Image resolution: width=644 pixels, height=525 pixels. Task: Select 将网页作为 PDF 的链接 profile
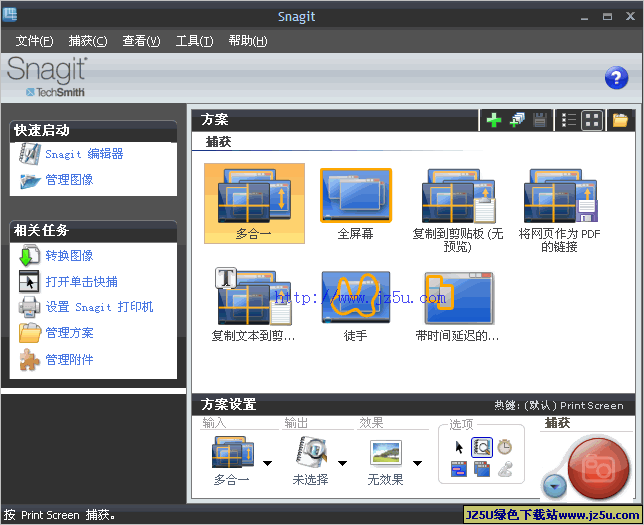[x=559, y=210]
